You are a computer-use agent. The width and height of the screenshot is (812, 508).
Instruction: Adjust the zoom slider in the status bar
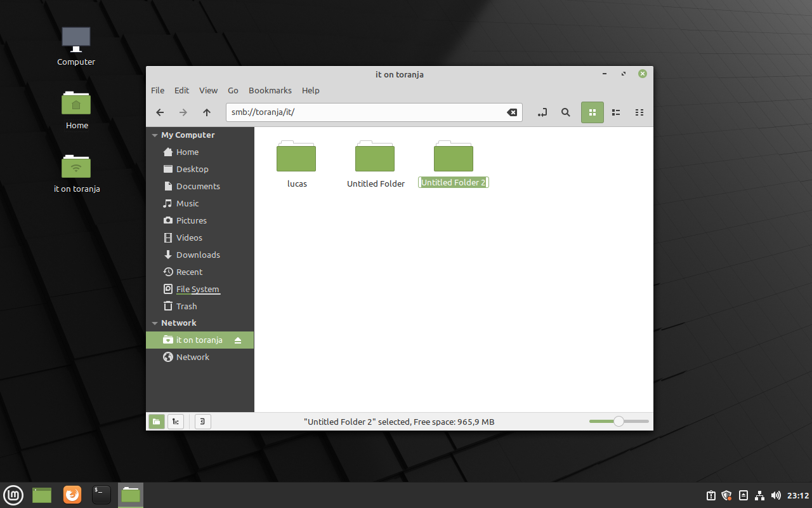click(618, 421)
